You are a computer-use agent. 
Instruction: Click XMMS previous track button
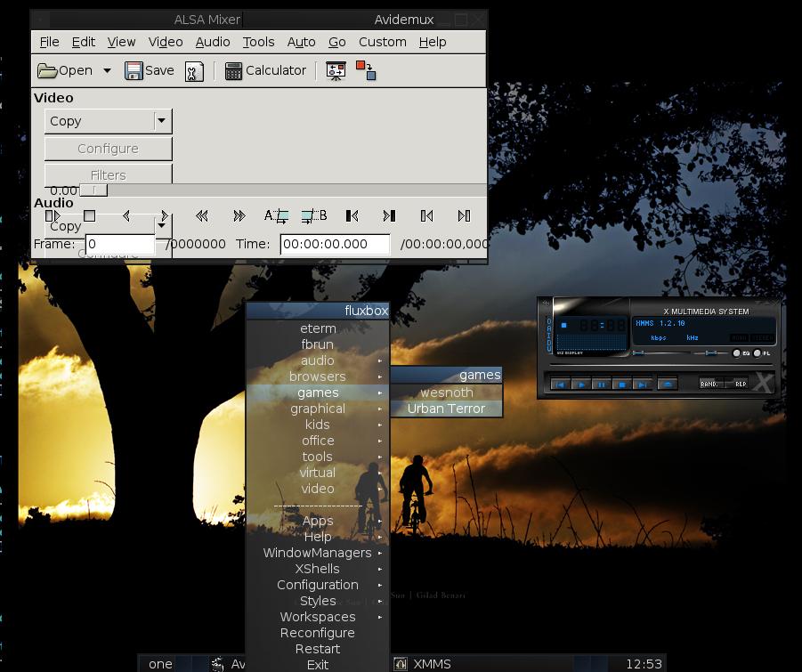(561, 385)
